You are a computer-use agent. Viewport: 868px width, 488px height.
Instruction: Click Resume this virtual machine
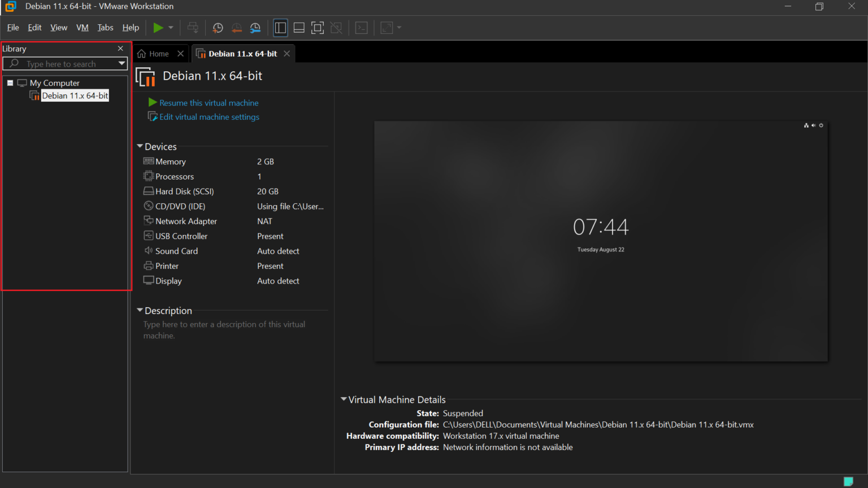(x=209, y=103)
